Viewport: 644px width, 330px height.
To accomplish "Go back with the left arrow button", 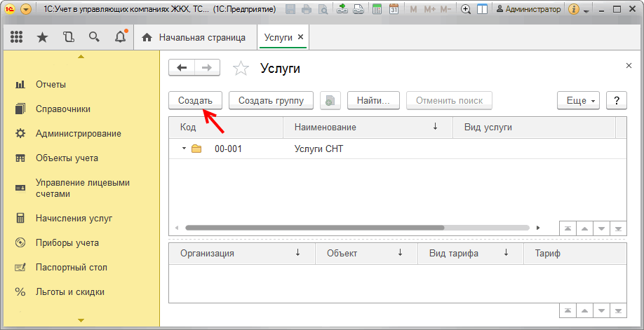I will tap(182, 68).
